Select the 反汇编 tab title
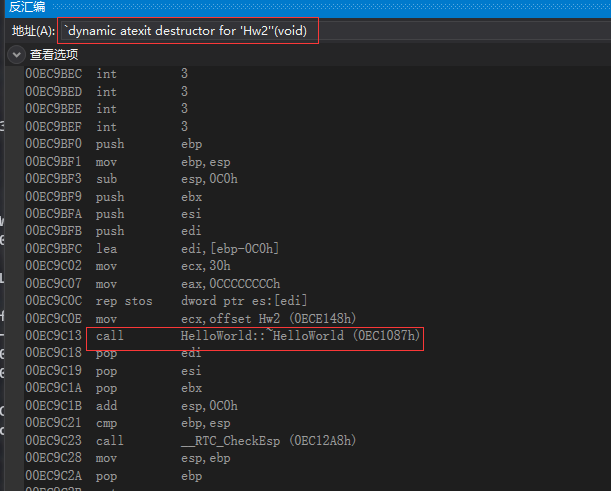Image resolution: width=611 pixels, height=491 pixels. pos(27,7)
